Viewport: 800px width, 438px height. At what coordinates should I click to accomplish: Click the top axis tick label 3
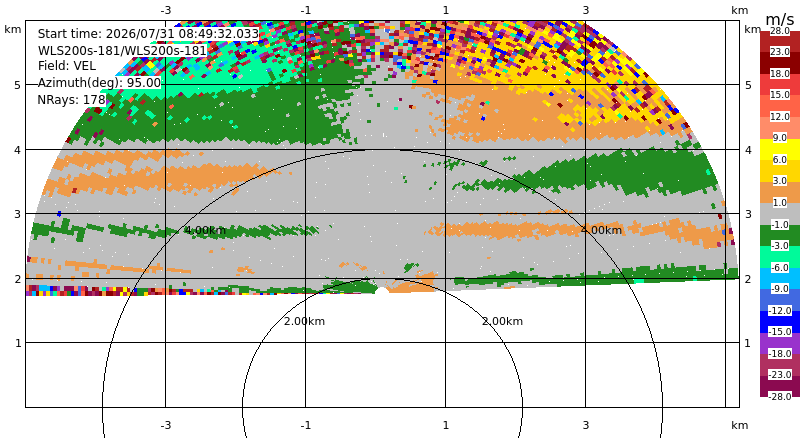pyautogui.click(x=586, y=10)
